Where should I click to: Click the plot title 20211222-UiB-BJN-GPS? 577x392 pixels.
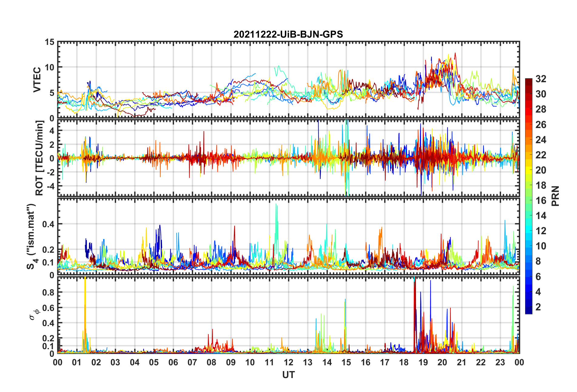(x=288, y=34)
